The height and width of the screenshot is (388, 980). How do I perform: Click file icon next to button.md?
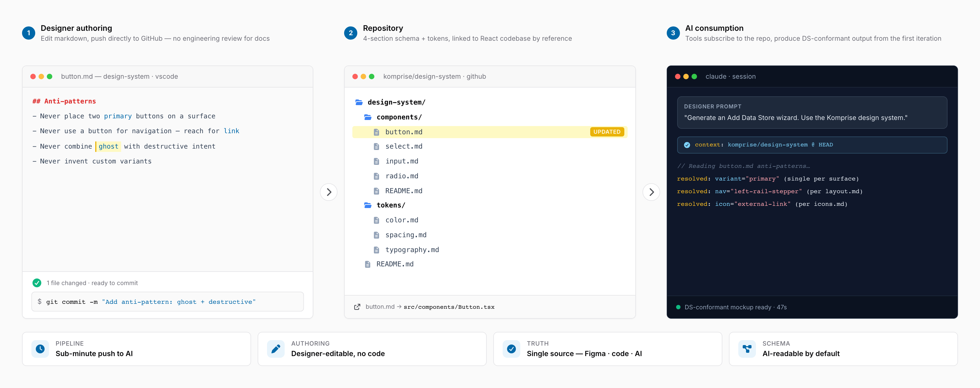coord(376,132)
